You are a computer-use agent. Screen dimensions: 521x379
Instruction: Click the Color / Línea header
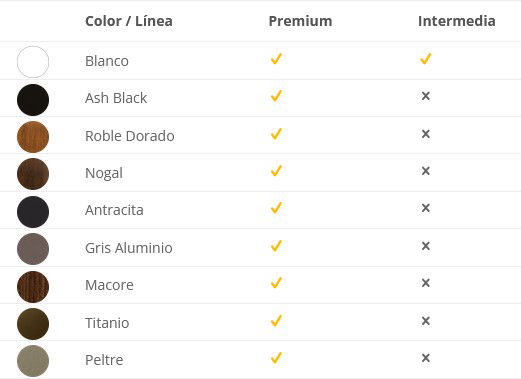coord(129,21)
